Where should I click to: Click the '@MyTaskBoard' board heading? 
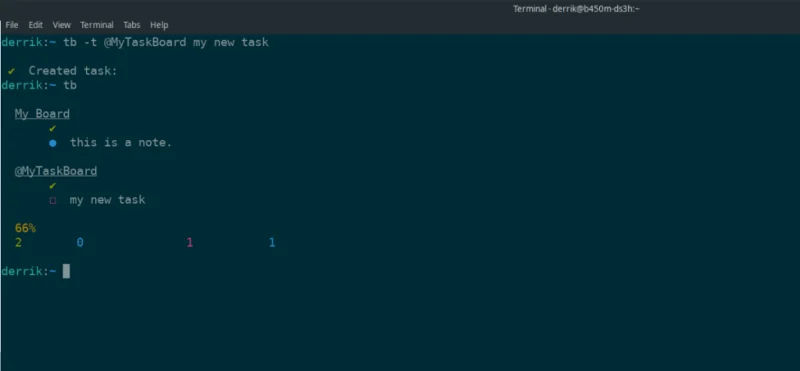(56, 171)
